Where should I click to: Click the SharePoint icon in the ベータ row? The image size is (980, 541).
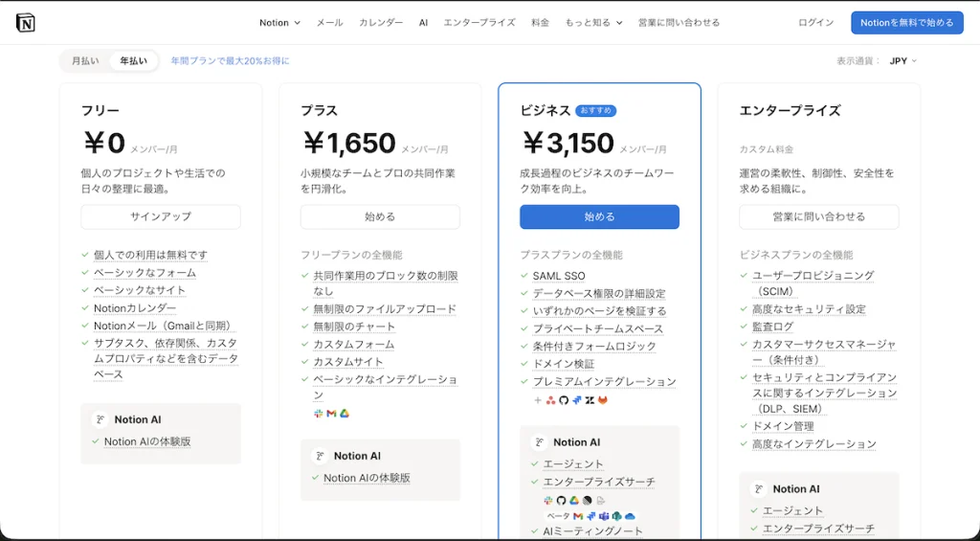click(x=617, y=516)
